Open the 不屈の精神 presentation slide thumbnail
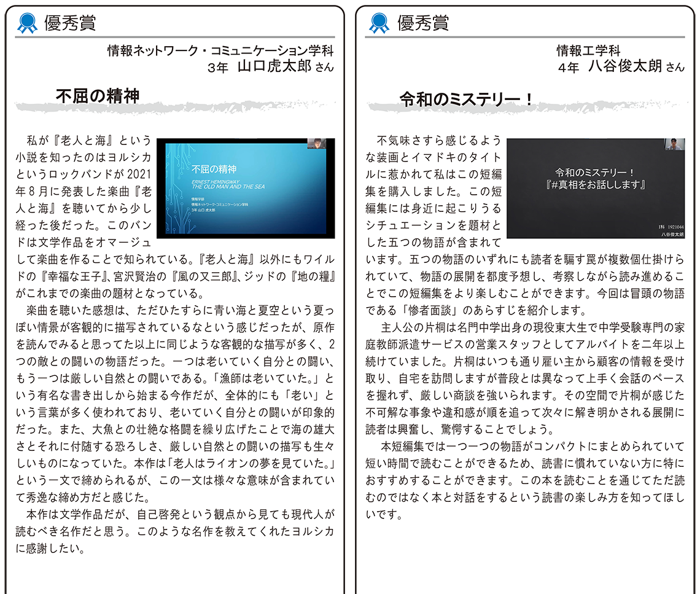Viewport: 700px width, 594px height. coord(246,187)
